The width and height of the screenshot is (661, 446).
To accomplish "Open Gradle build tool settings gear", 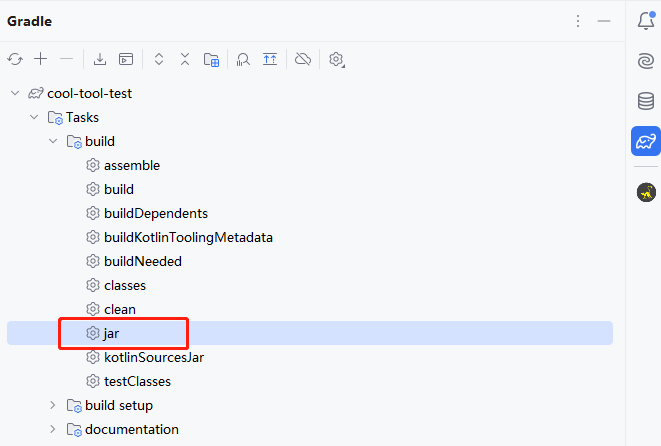I will [x=337, y=60].
